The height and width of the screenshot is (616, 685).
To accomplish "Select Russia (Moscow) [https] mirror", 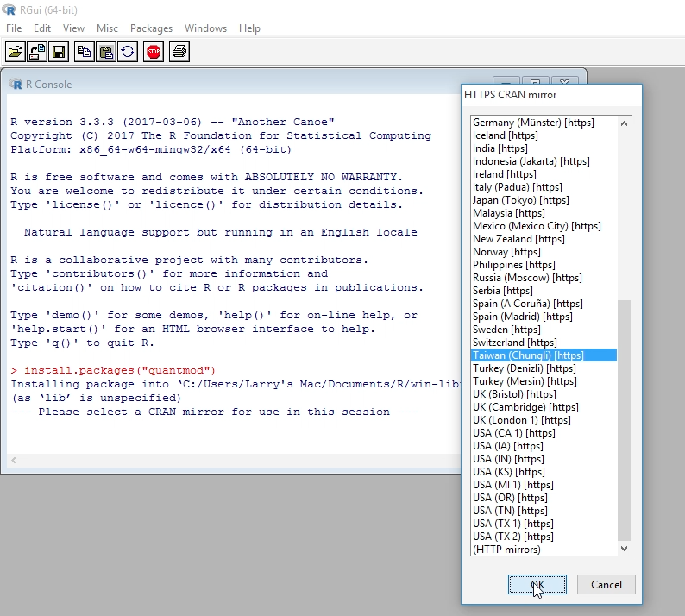I will 544,278.
